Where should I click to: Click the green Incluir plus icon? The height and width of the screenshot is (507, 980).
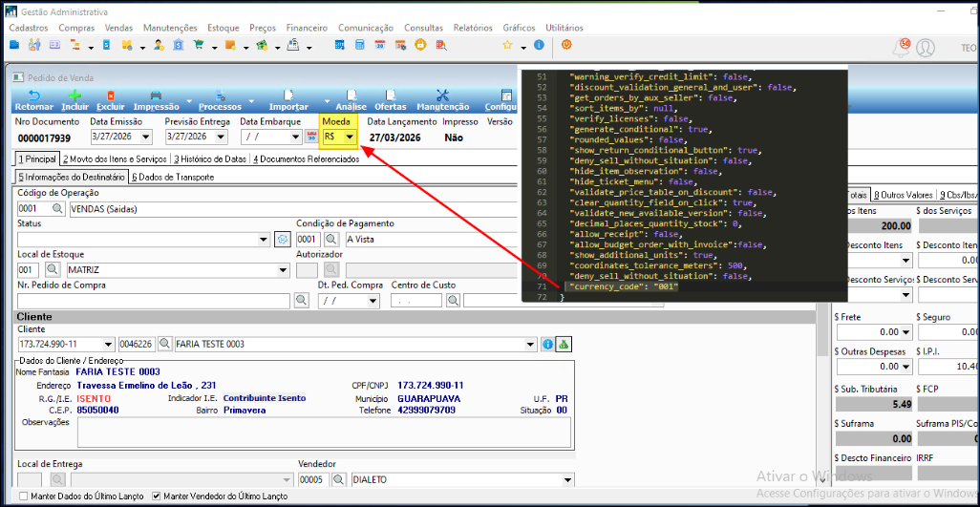click(75, 95)
